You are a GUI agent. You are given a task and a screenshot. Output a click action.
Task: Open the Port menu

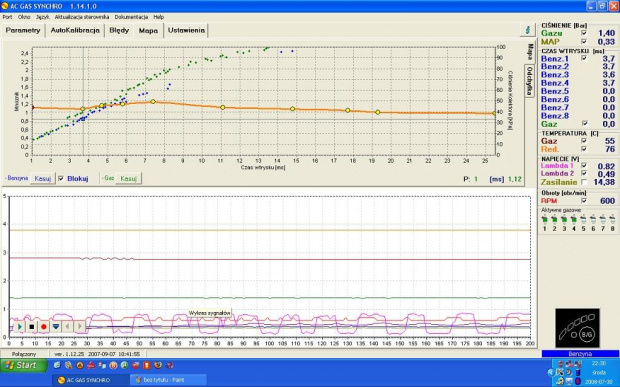pos(7,17)
